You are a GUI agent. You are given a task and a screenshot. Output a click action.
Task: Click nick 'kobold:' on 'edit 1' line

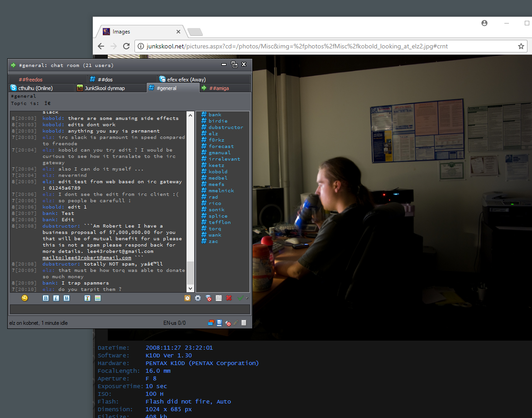pos(53,207)
